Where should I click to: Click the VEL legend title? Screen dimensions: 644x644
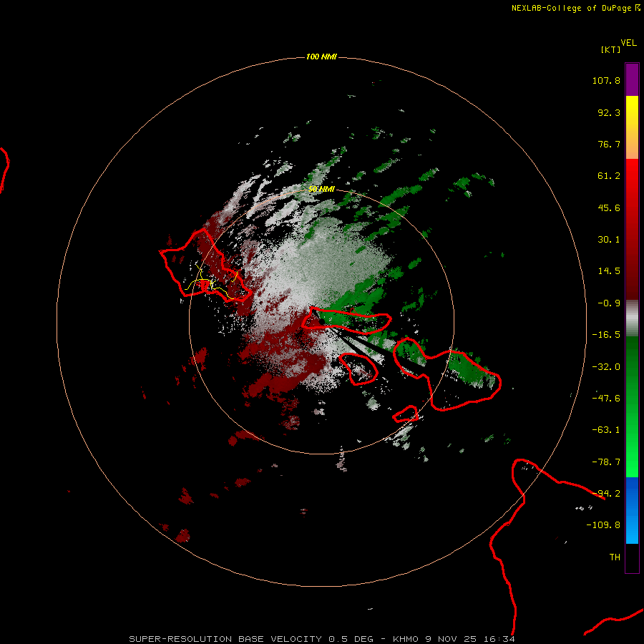pos(628,43)
